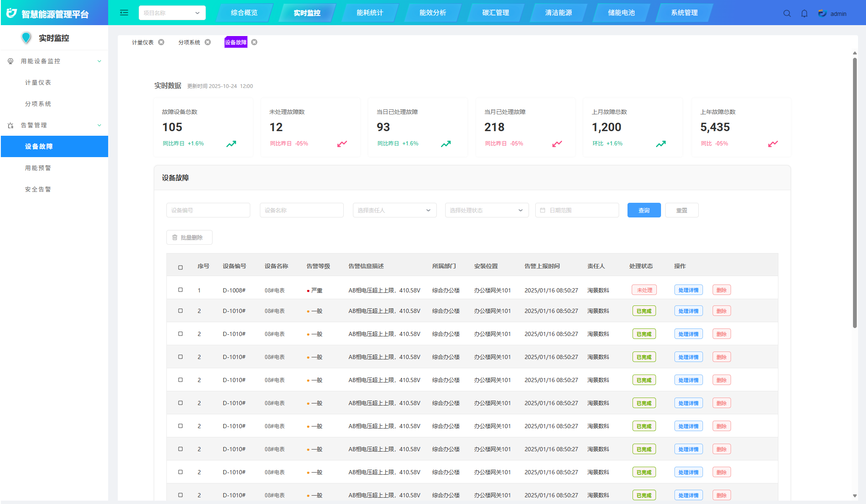
Task: Click the 告警管理 alarm icon
Action: (x=10, y=125)
